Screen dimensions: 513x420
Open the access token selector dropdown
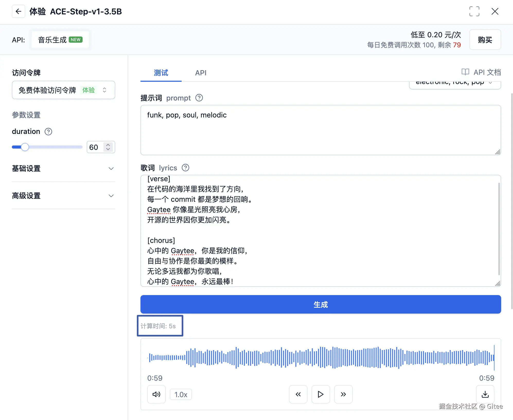(x=63, y=90)
